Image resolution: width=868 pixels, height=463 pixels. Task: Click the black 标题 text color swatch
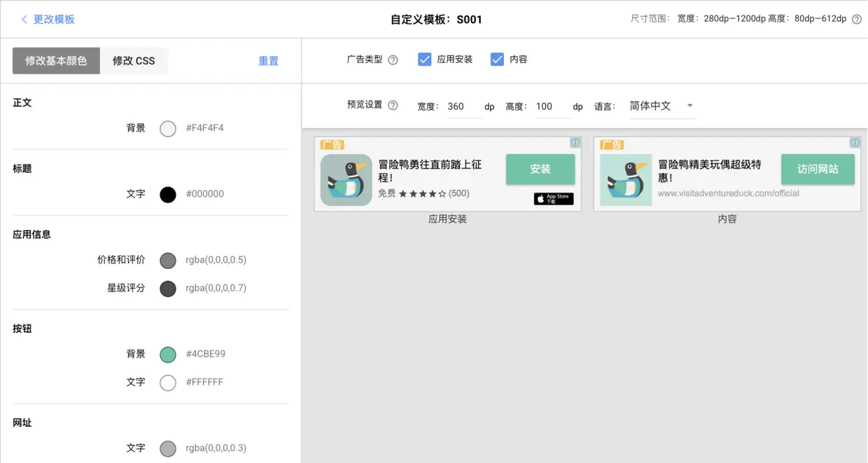(167, 194)
